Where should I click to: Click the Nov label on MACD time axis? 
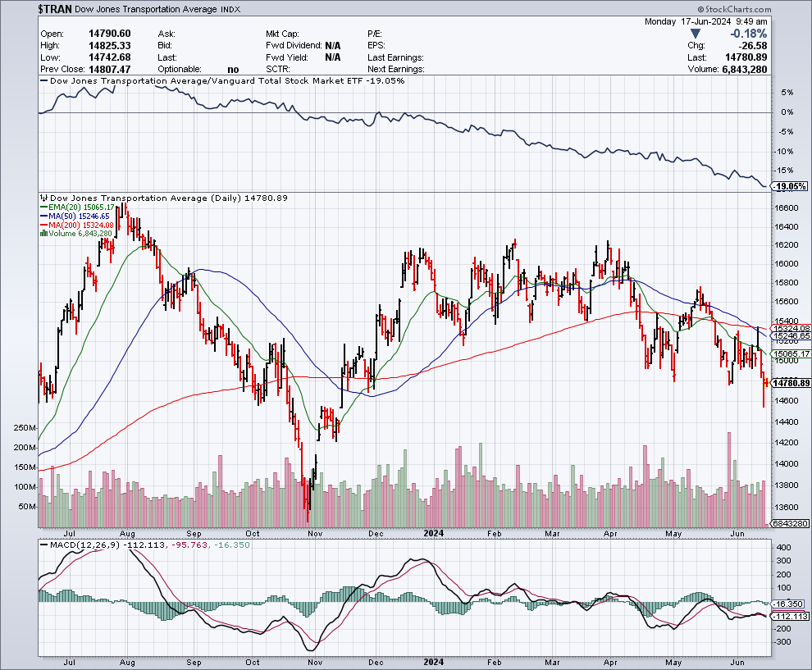point(314,660)
